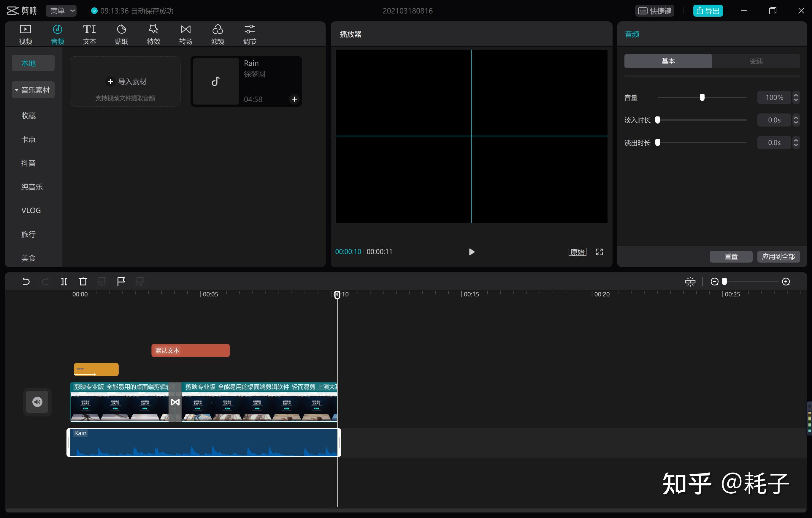Open the 滤镜 filters panel
This screenshot has height=518, width=812.
click(218, 34)
